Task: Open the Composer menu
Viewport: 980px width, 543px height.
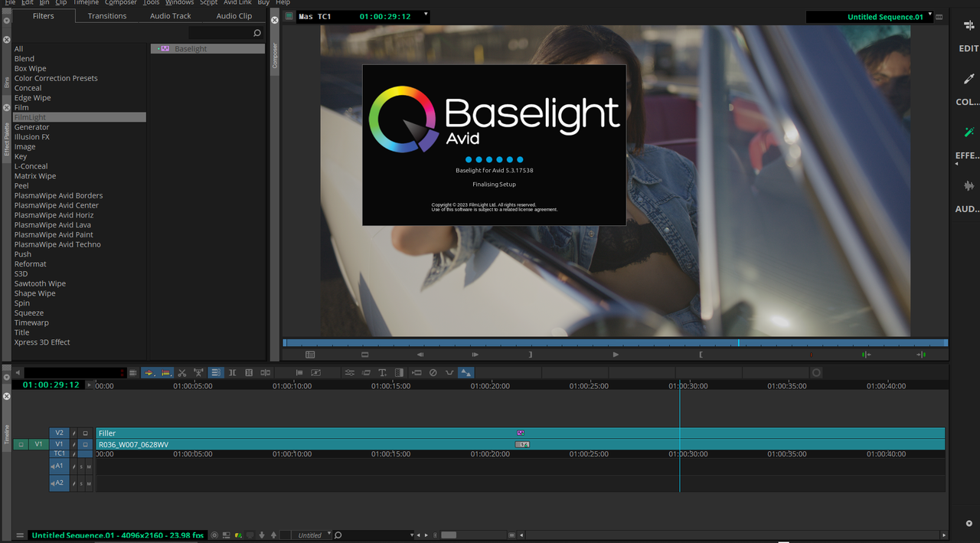Action: click(x=121, y=2)
